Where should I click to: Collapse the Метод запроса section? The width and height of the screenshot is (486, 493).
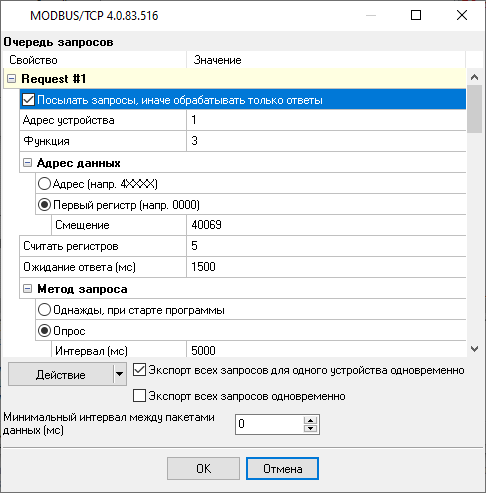click(27, 288)
